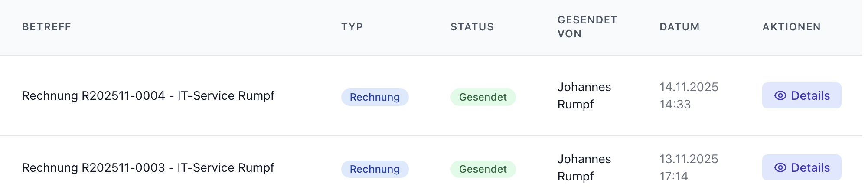Viewport: 868px width, 190px height.
Task: Click the TYP column header
Action: pyautogui.click(x=352, y=27)
